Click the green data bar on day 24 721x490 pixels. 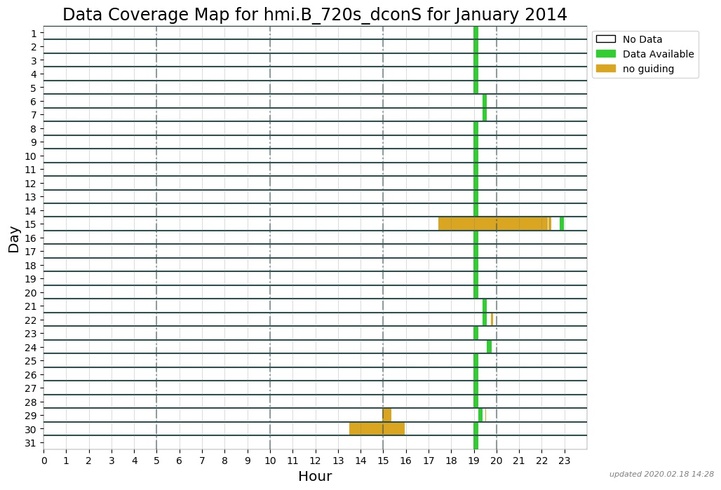point(489,347)
